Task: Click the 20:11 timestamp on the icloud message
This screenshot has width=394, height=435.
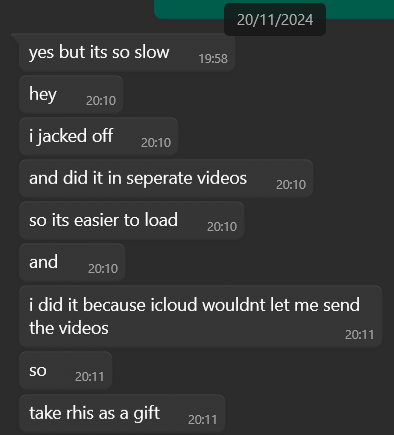Action: (359, 335)
